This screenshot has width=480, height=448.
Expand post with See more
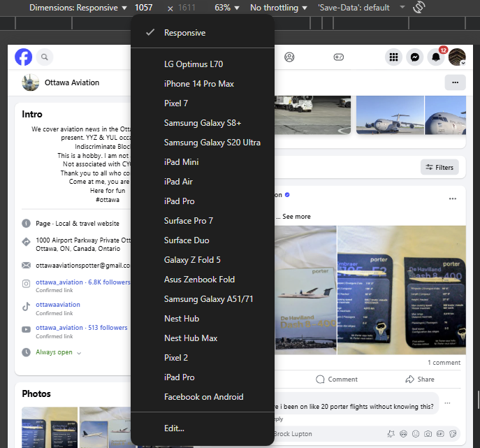296,217
